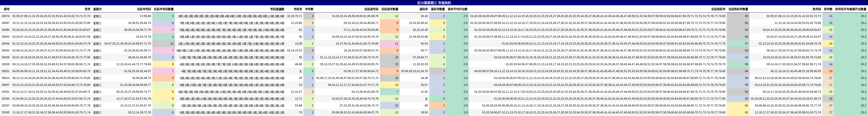Select period number 25351
868x116 pixels.
click(x=6, y=92)
